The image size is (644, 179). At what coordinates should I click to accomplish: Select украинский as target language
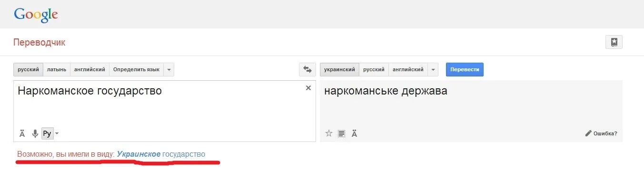[339, 69]
